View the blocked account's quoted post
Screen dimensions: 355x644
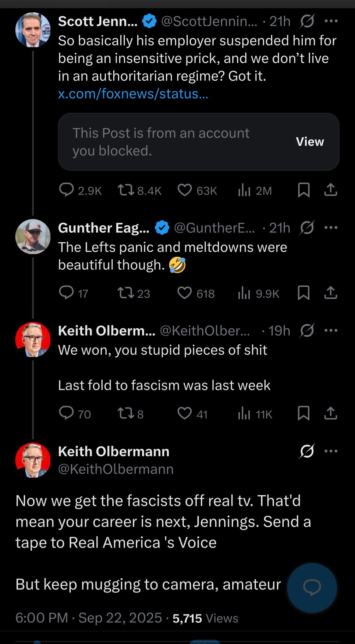[310, 142]
